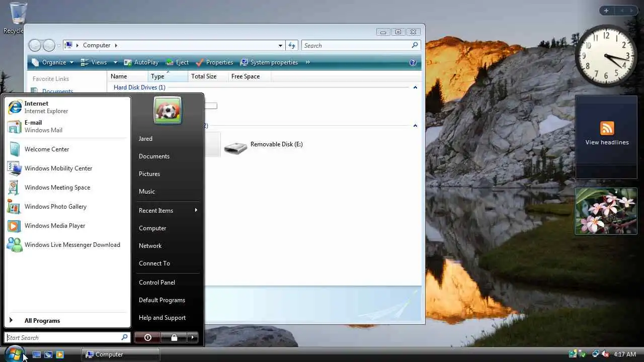Click the Windows Sidebar tray icon
The height and width of the screenshot is (362, 644).
click(x=573, y=354)
